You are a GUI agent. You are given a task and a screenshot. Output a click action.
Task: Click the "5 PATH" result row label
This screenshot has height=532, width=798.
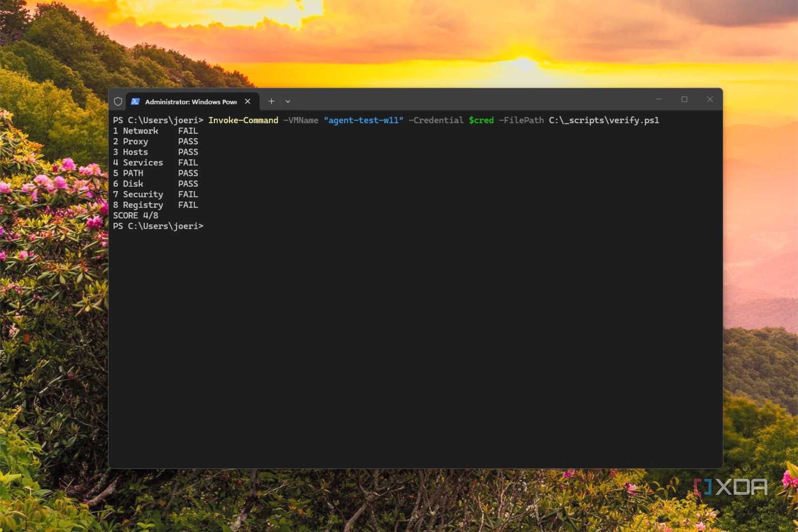pyautogui.click(x=128, y=173)
